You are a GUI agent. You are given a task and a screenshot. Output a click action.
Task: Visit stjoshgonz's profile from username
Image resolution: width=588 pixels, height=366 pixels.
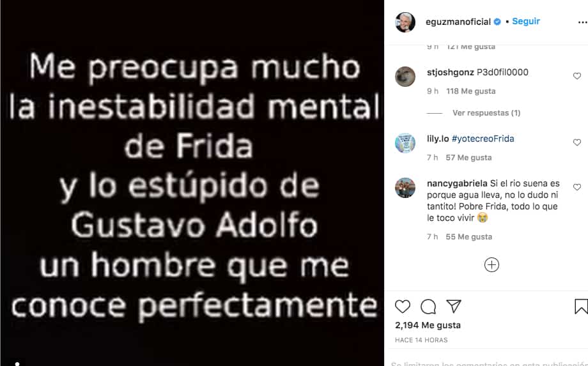(x=451, y=73)
